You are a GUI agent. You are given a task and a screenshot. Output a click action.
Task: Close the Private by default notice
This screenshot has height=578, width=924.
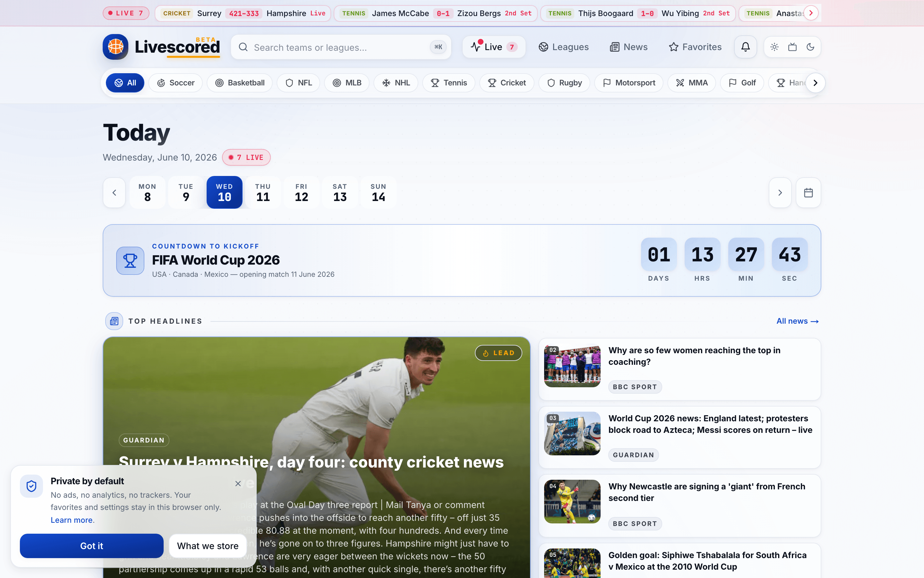[238, 484]
